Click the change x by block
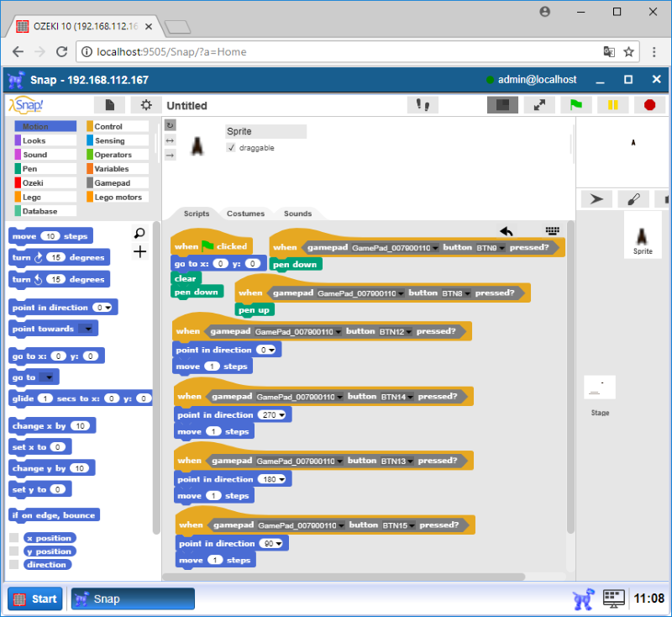This screenshot has width=672, height=617. pos(52,426)
